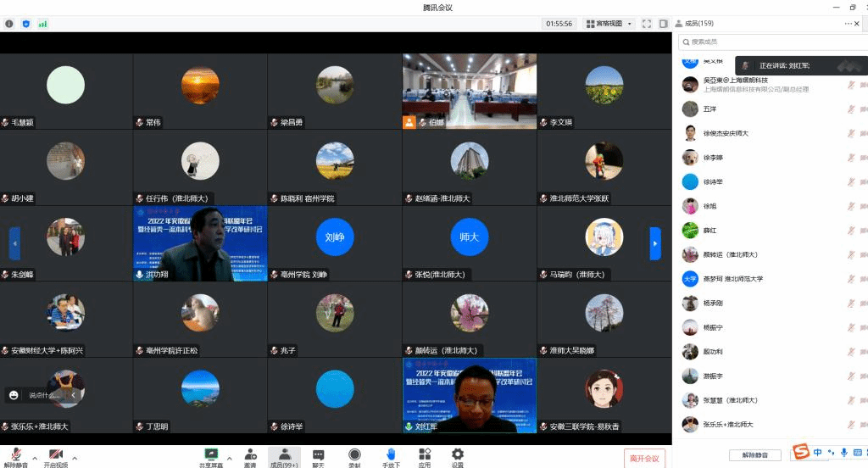Image resolution: width=868 pixels, height=468 pixels.
Task: Enter fullscreen mode from the top bar
Action: pyautogui.click(x=647, y=24)
